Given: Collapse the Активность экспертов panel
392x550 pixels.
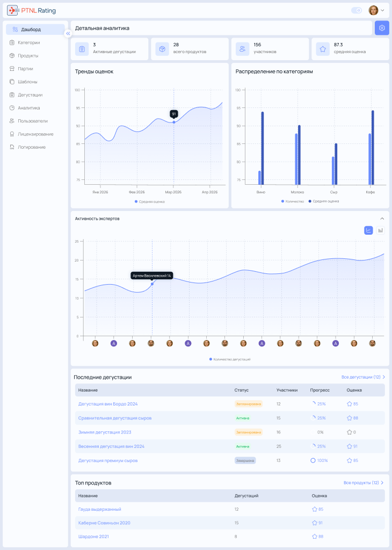Looking at the screenshot, I should pos(382,219).
